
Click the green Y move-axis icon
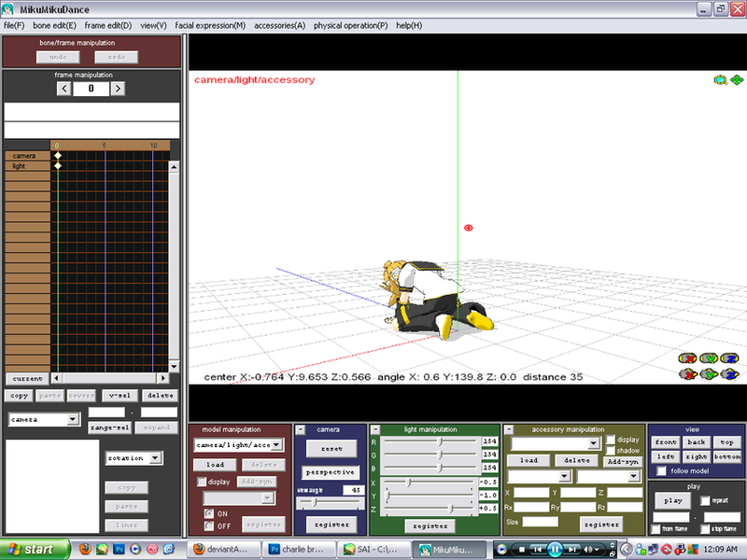pyautogui.click(x=709, y=374)
